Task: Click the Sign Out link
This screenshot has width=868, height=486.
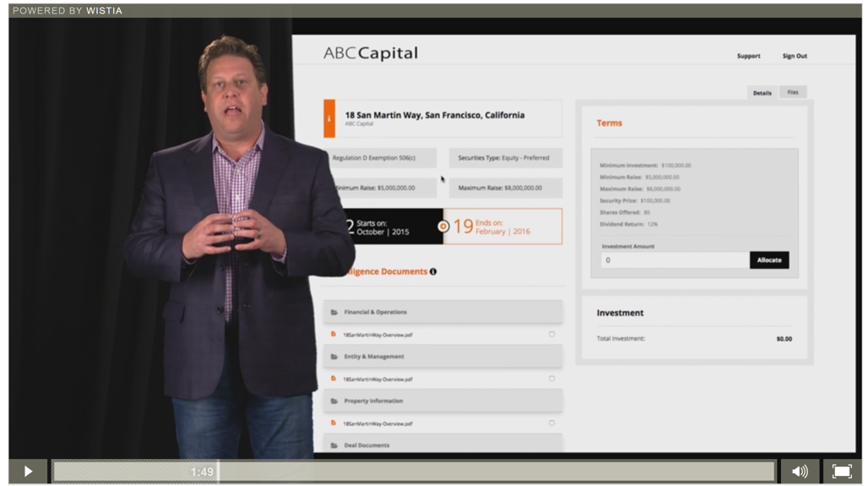Action: [x=795, y=57]
